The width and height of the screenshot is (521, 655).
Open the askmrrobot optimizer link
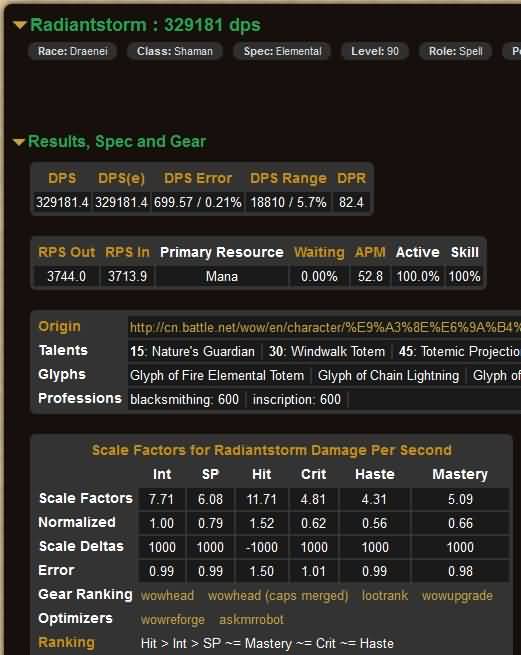coord(251,619)
